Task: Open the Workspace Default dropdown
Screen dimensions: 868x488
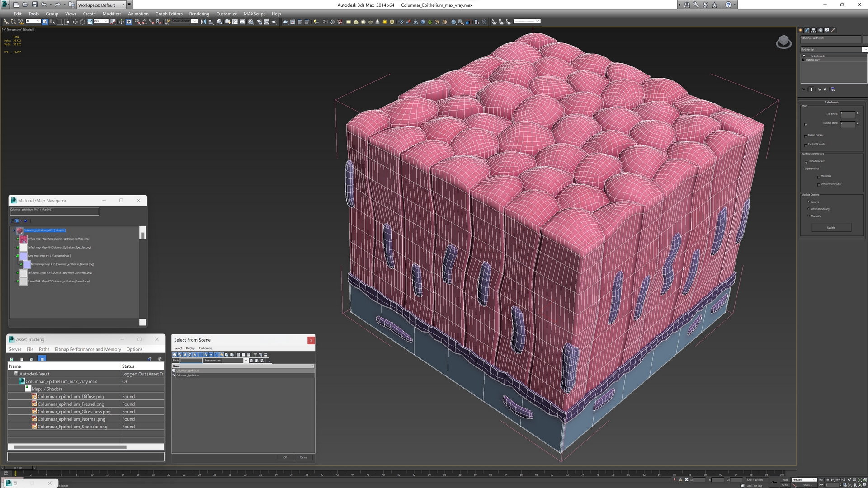Action: [x=123, y=5]
